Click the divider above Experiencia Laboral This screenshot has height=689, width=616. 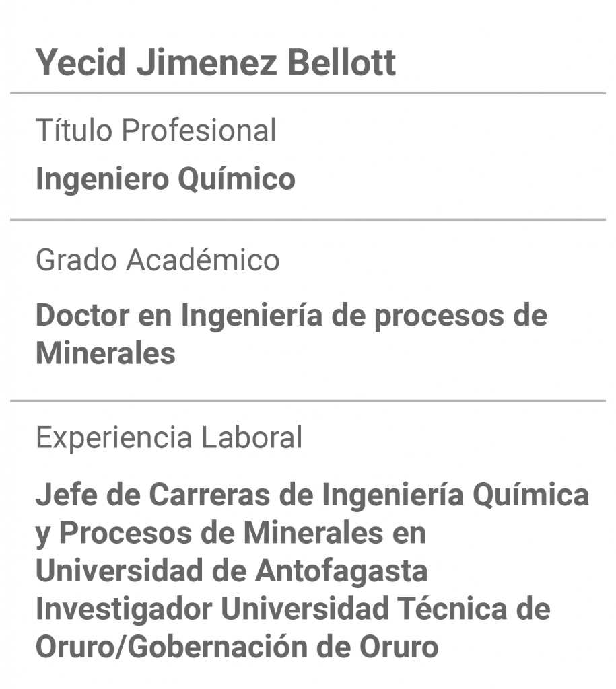(x=308, y=401)
